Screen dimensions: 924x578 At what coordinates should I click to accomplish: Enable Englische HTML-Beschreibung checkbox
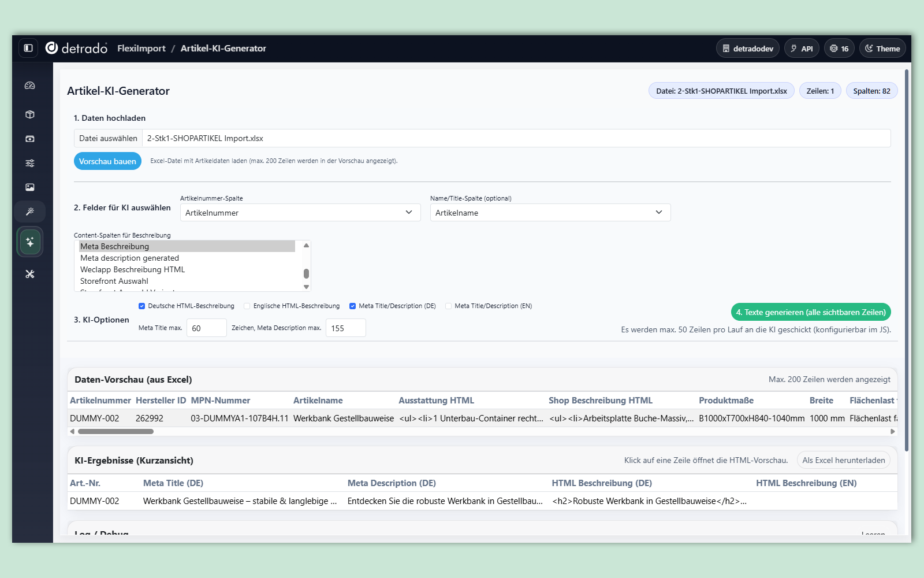tap(247, 306)
